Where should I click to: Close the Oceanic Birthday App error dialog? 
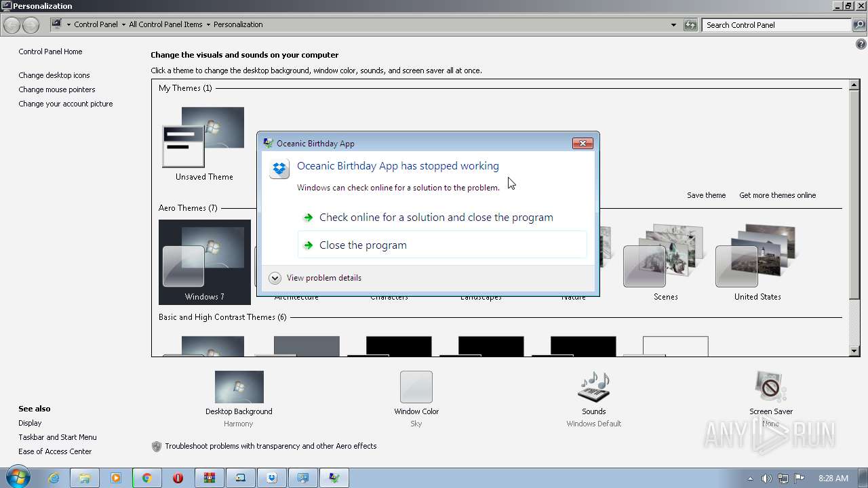click(583, 143)
